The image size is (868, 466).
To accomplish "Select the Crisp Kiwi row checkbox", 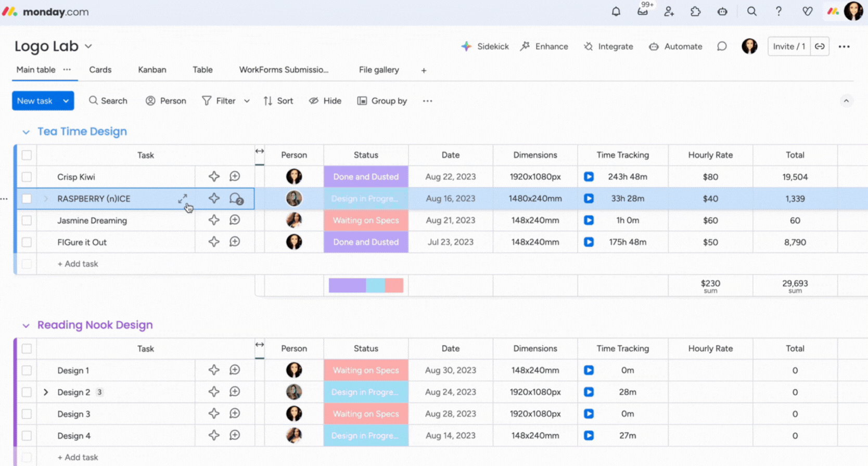I will 27,177.
